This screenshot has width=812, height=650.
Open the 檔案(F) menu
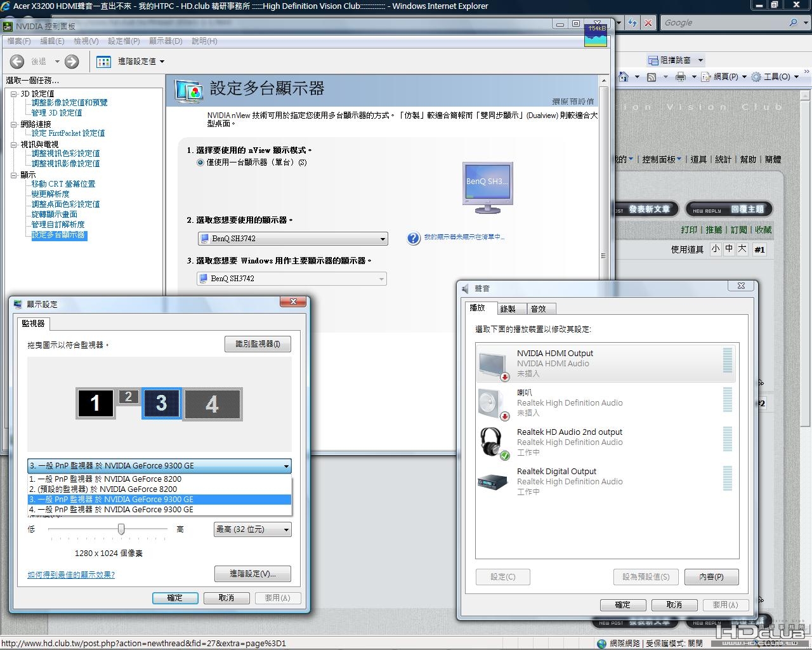[x=19, y=41]
